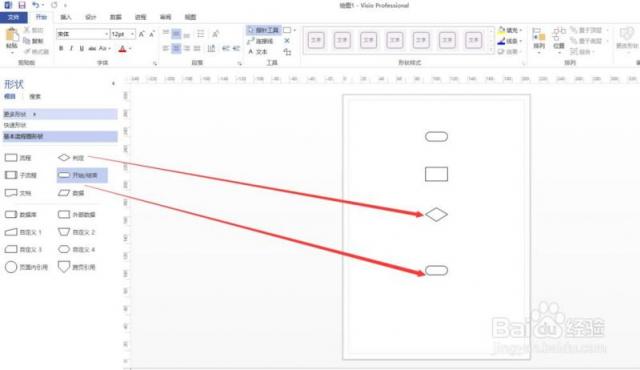Toggle Underline formatting
Viewport: 640px width, 370px height.
[82, 49]
